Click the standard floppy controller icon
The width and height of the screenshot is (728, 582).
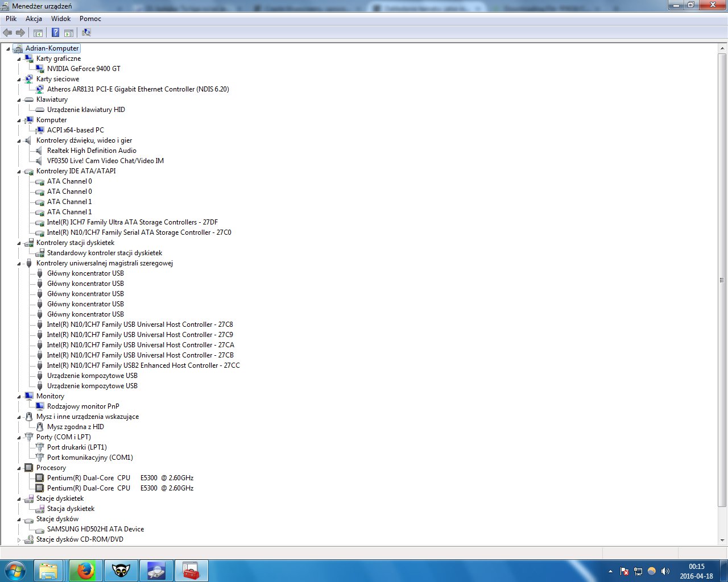[40, 253]
